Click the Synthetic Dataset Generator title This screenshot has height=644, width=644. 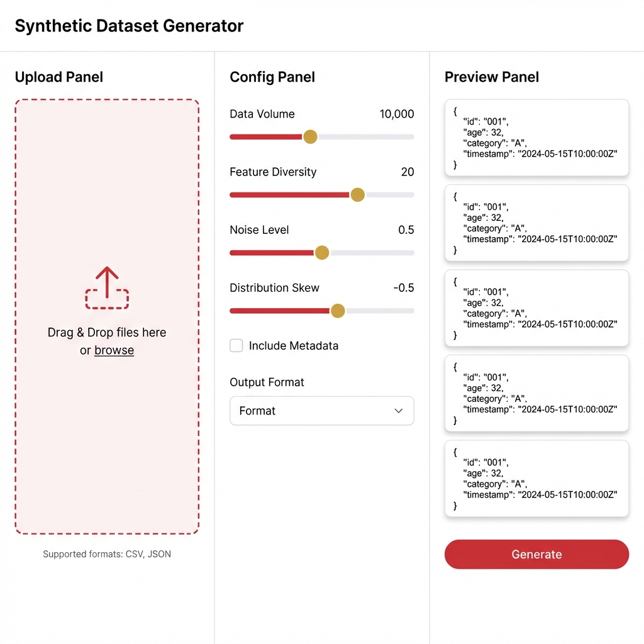[129, 26]
